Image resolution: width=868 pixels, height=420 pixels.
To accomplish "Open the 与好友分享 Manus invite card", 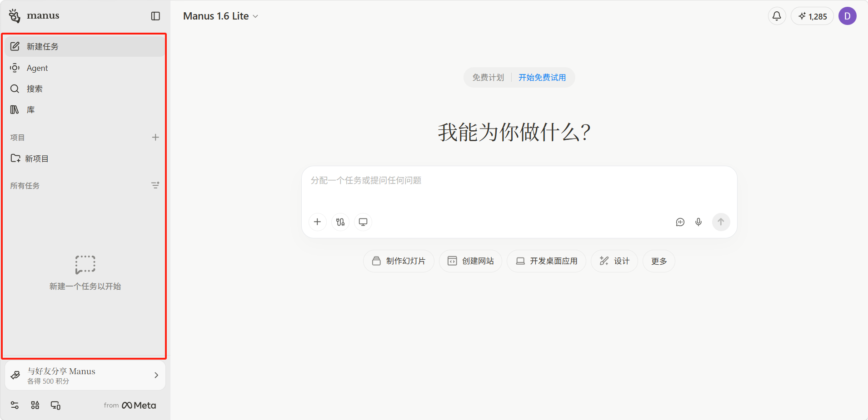I will (x=85, y=375).
